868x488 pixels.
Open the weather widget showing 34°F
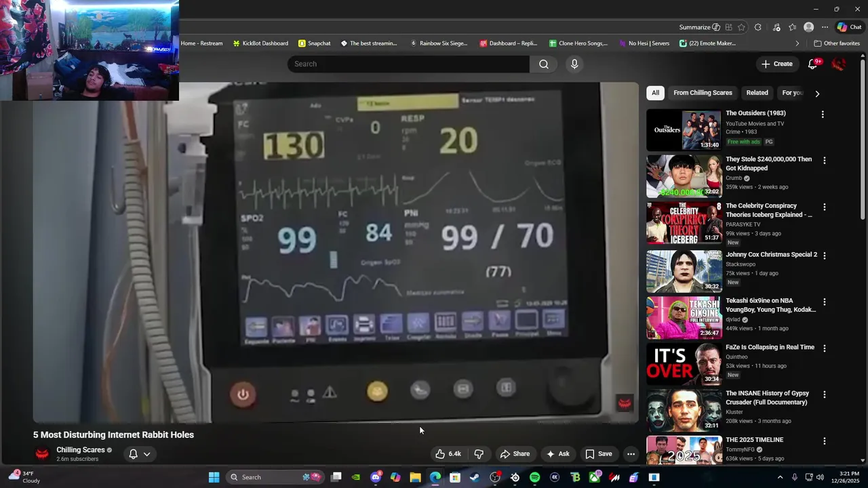pos(24,477)
